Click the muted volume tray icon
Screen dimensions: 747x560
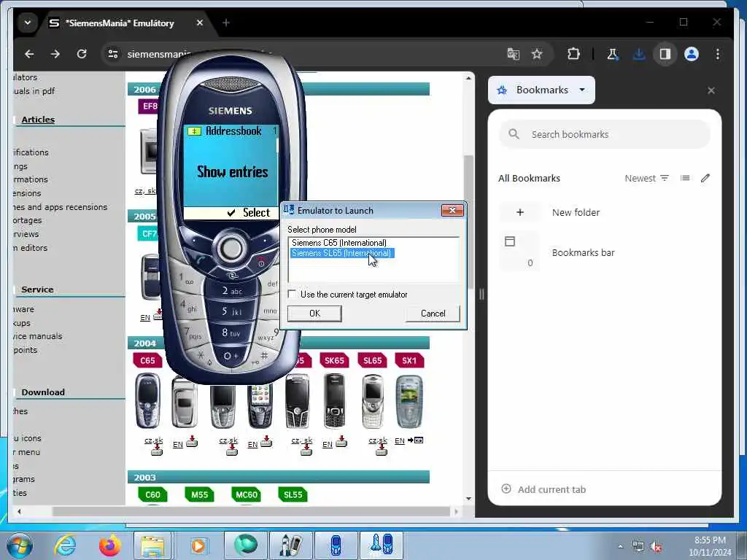coord(656,547)
